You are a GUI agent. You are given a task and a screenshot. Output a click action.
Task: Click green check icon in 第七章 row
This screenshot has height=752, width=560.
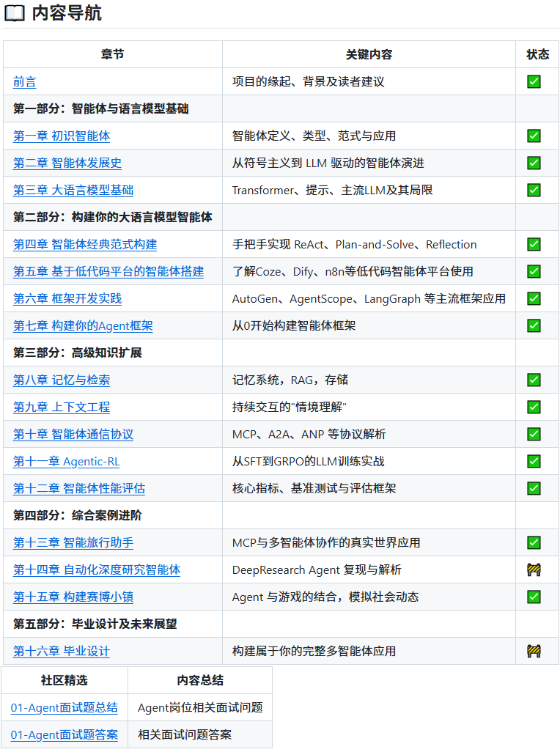coord(534,326)
